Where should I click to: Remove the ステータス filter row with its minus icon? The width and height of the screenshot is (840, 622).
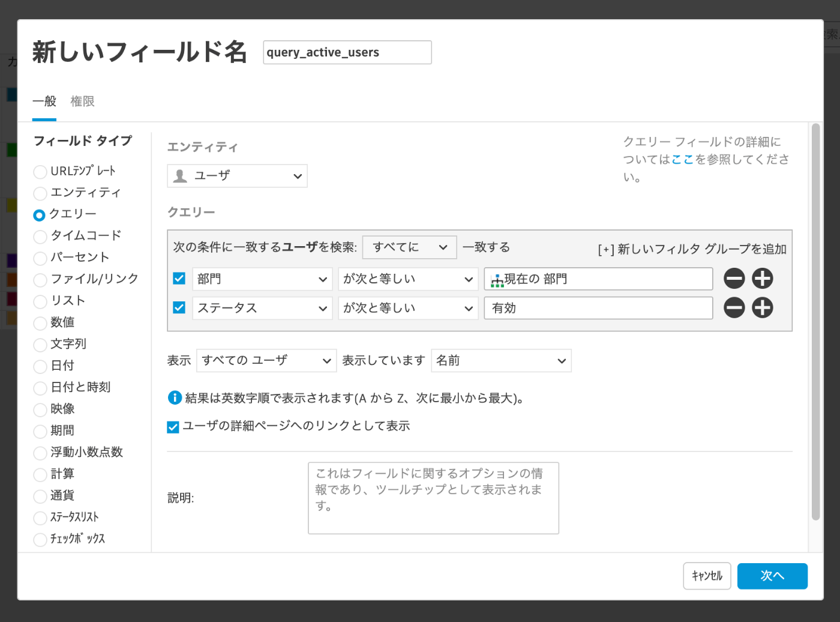pos(734,308)
